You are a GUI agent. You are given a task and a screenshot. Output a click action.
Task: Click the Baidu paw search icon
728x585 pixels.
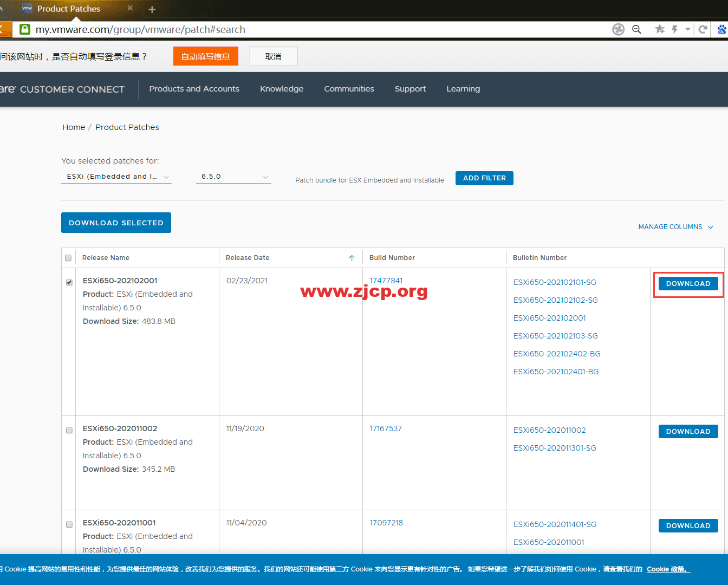(x=722, y=29)
